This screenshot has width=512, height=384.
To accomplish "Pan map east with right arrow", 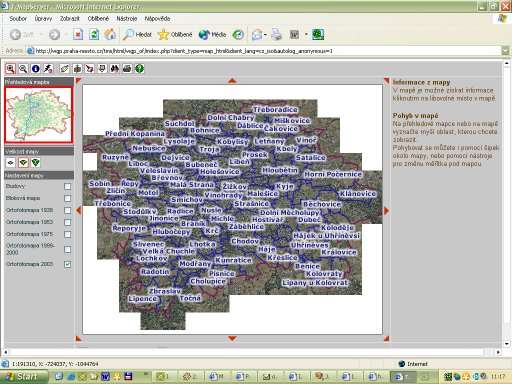I will 387,211.
